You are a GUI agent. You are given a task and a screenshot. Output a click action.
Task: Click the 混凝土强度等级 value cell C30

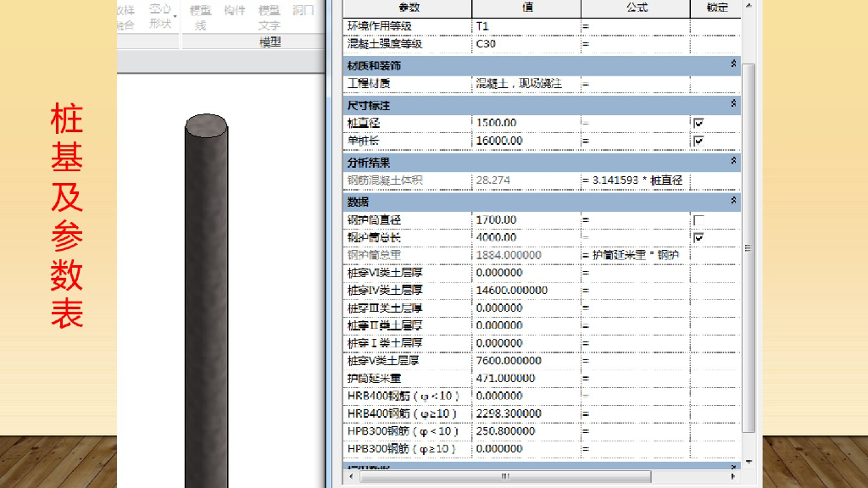pos(526,44)
